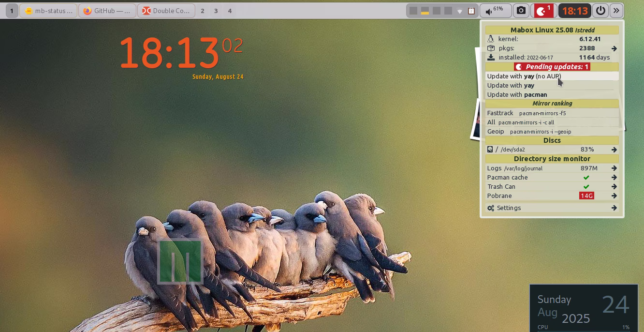Switch to the Double Commander taskbar window
644x332 pixels.
[x=166, y=11]
